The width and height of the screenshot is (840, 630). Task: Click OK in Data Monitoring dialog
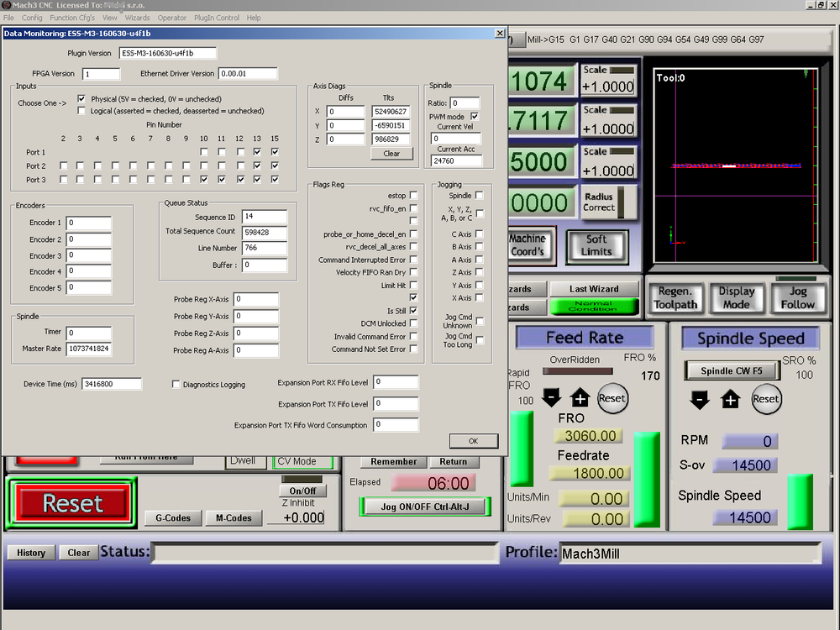tap(473, 441)
